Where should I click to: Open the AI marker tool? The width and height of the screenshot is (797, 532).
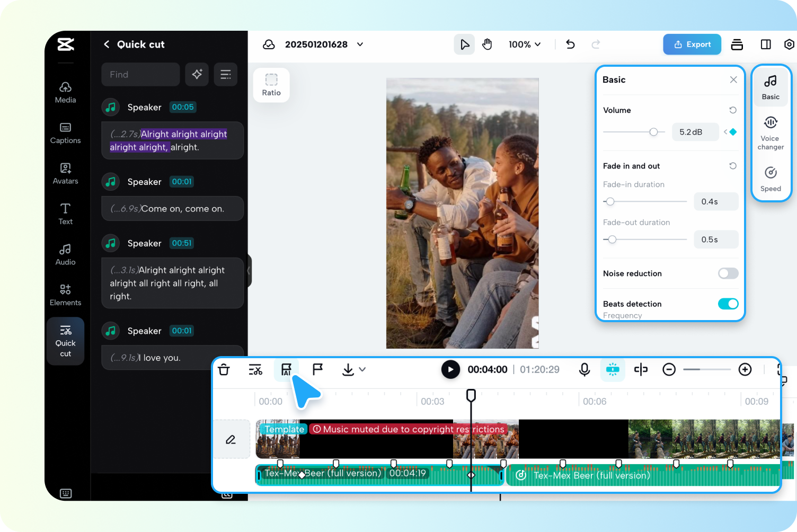(x=286, y=369)
